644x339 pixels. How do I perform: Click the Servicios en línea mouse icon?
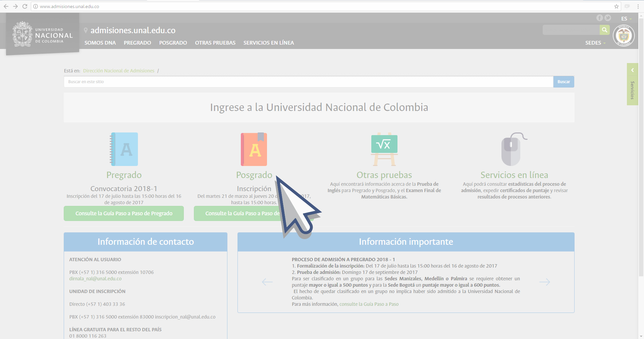tap(514, 149)
